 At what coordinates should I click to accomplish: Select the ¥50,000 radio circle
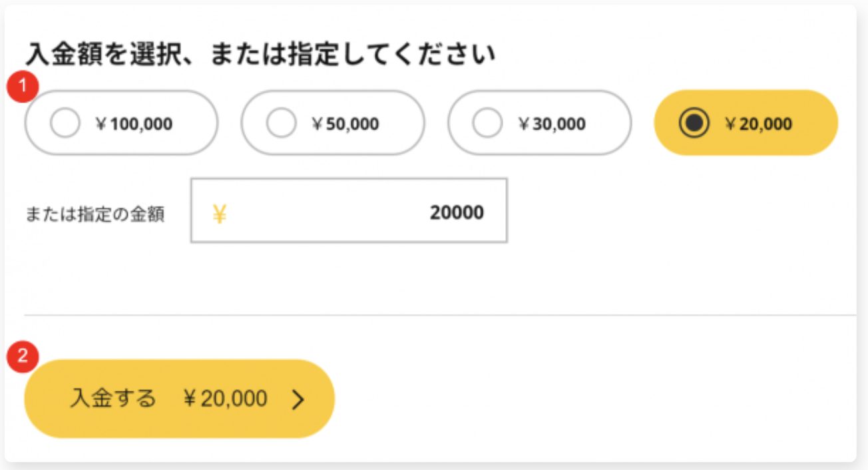[281, 123]
